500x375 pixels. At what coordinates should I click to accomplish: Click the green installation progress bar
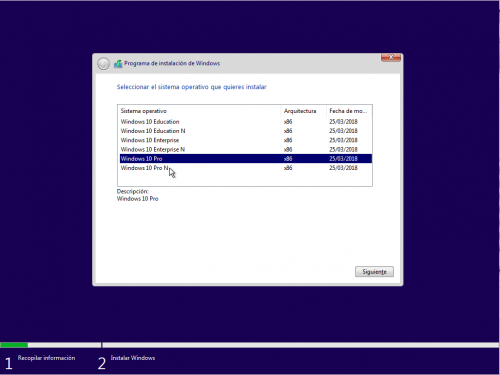pos(14,345)
